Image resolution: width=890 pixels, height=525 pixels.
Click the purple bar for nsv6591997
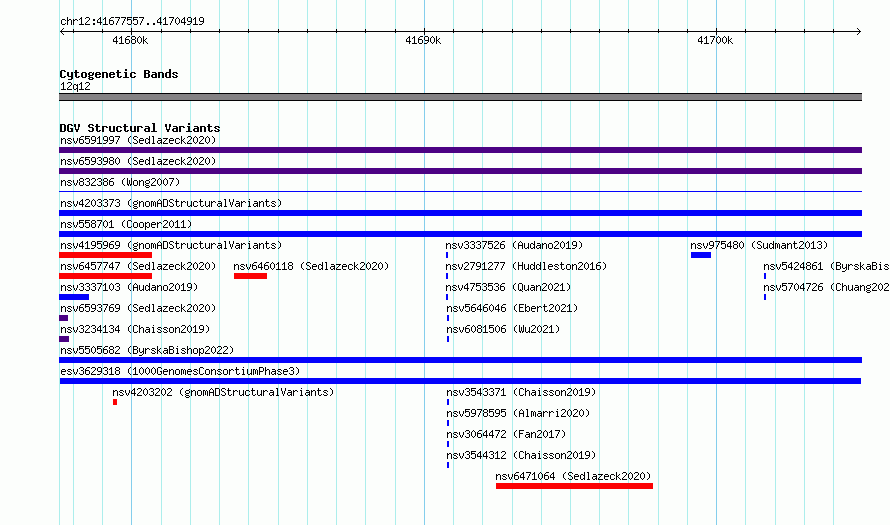[x=460, y=150]
